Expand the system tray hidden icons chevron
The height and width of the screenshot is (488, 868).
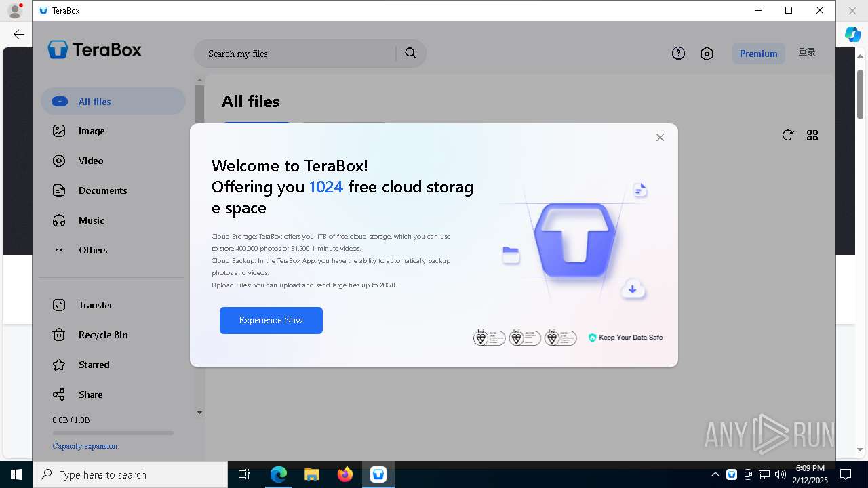[715, 474]
